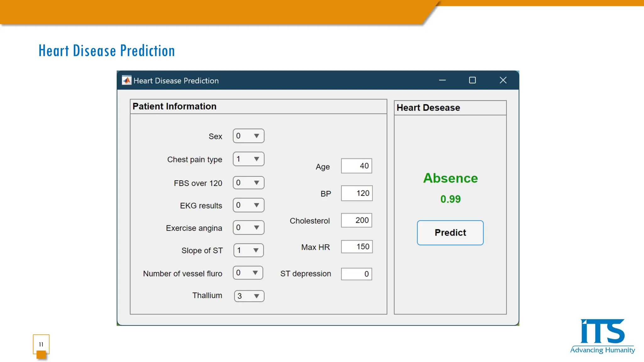The image size is (644, 362).
Task: Expand the Chest pain type dropdown
Action: (248, 159)
